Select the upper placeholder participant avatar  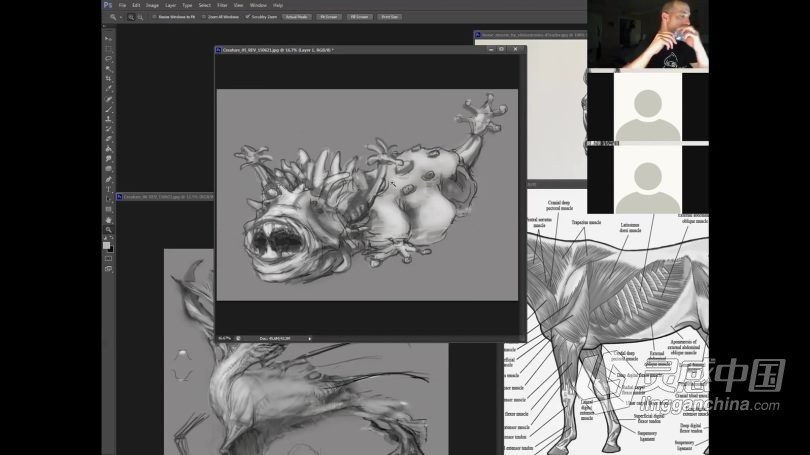[648, 106]
